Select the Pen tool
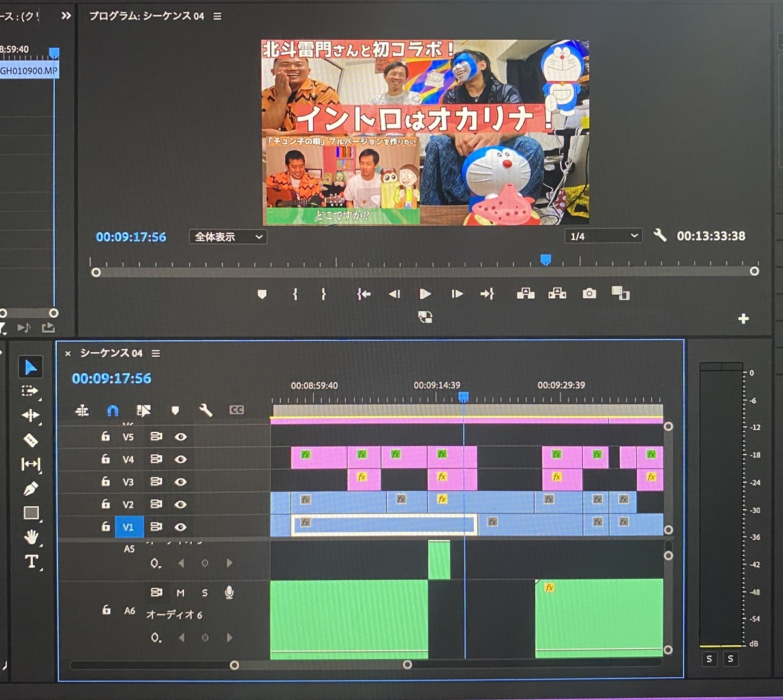The height and width of the screenshot is (700, 783). (30, 489)
